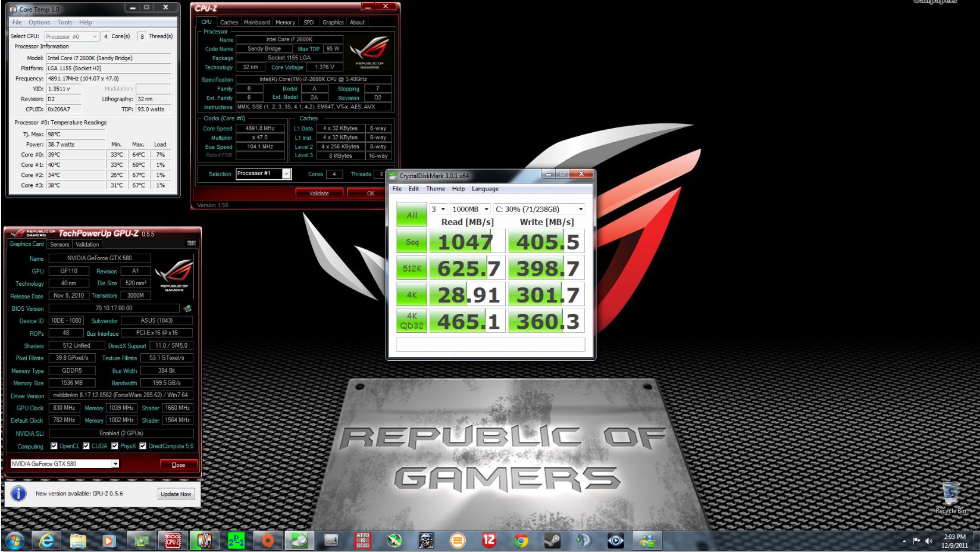Open the orange Origin taskbar icon

[x=268, y=541]
